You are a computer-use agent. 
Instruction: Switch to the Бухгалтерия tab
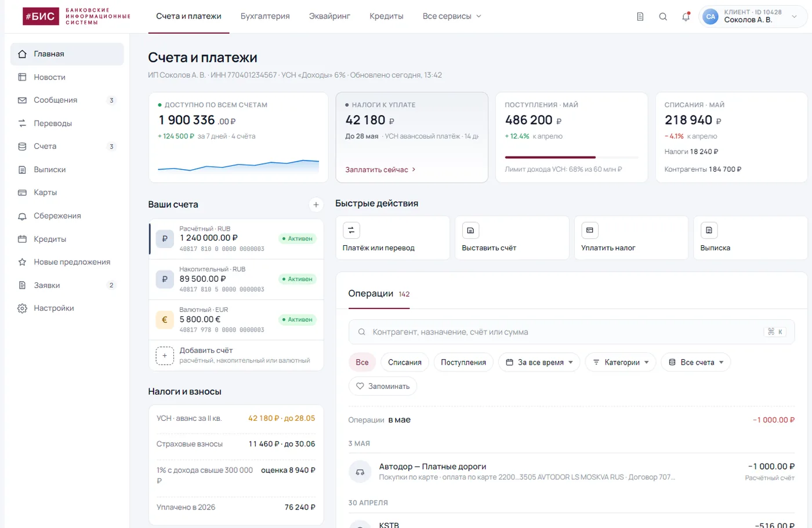tap(265, 16)
